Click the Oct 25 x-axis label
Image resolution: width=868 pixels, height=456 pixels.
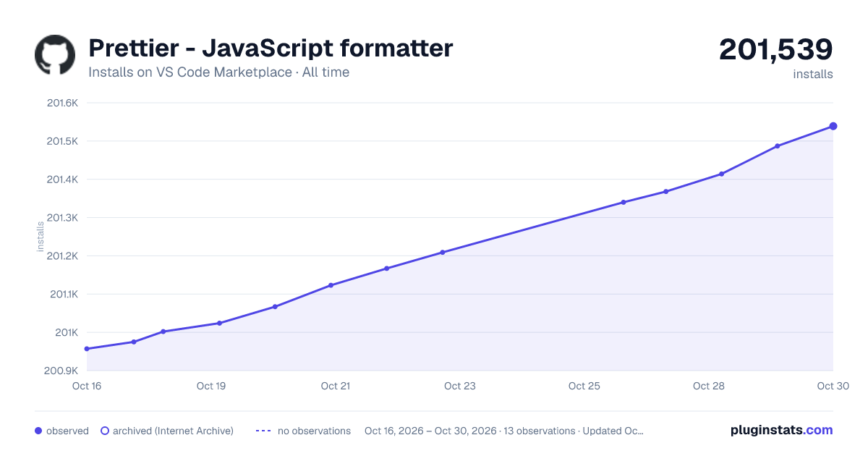[584, 386]
